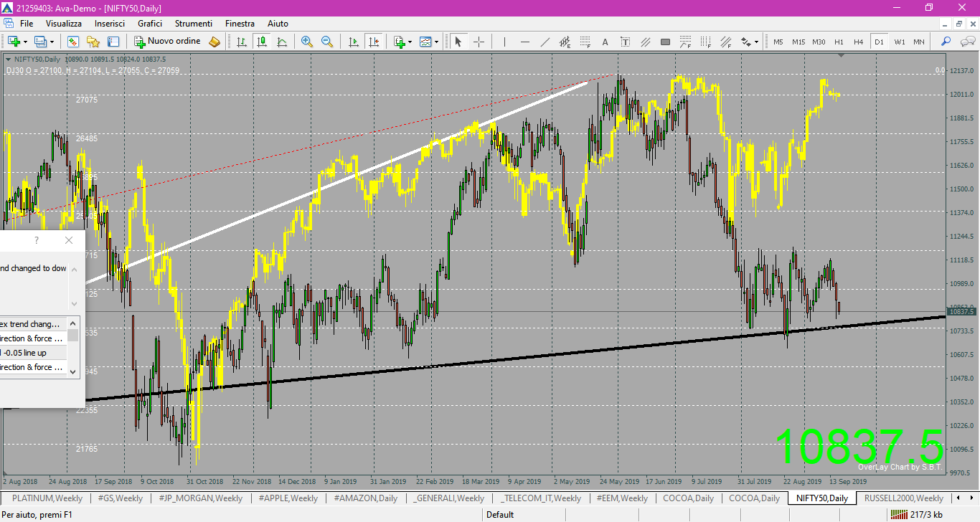Image resolution: width=980 pixels, height=522 pixels.
Task: Select the horizontal line tool
Action: [524, 42]
